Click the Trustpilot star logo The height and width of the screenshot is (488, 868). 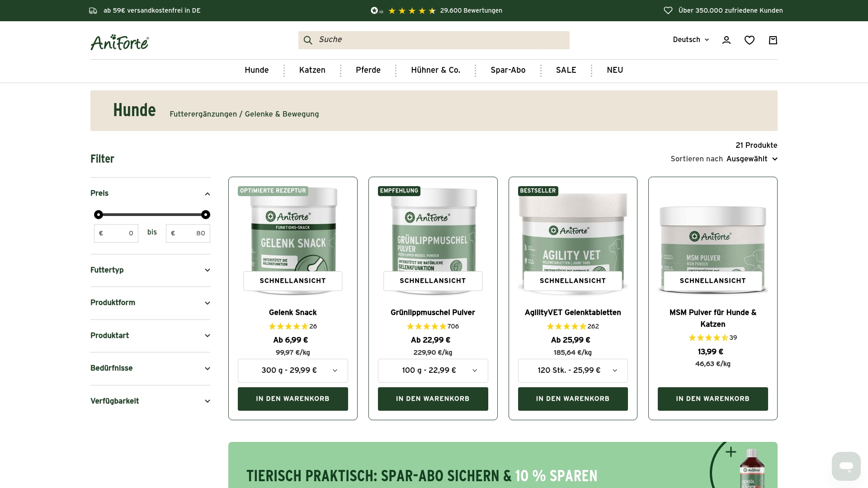(374, 10)
